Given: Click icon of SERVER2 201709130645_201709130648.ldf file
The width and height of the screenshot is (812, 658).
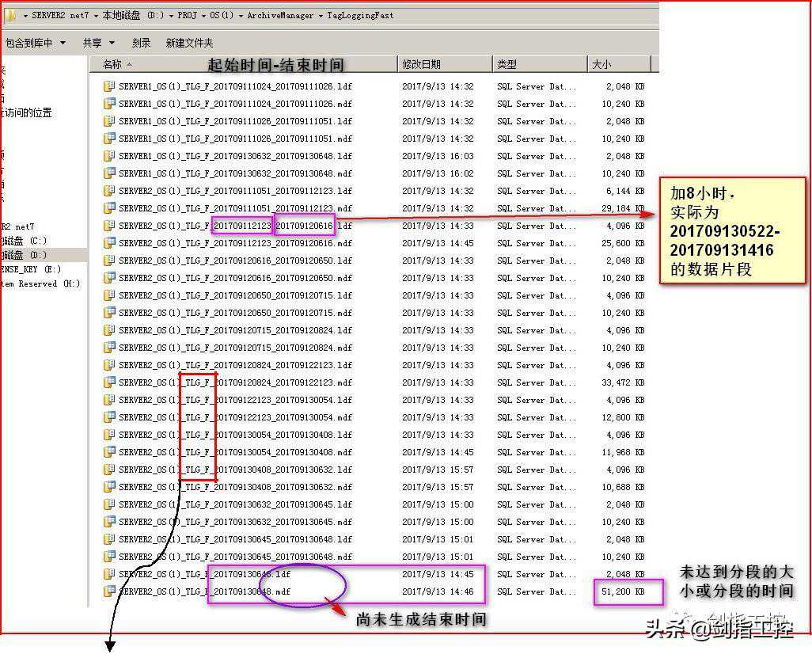Looking at the screenshot, I should click(x=110, y=539).
